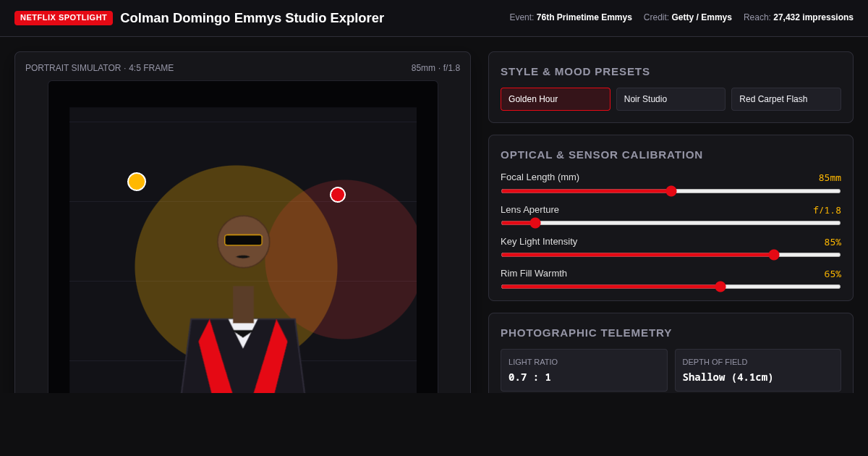Click the NETFLIX SPOTLIGHT badge

[64, 18]
